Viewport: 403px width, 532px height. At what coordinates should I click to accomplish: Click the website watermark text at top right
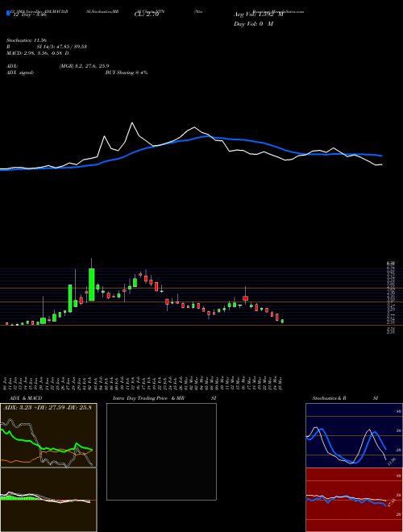click(x=278, y=11)
